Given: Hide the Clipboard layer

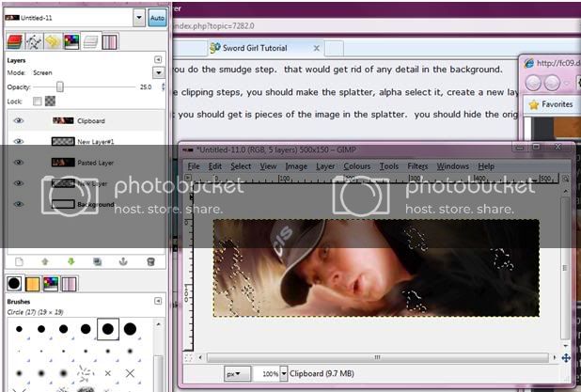Looking at the screenshot, I should pos(18,121).
